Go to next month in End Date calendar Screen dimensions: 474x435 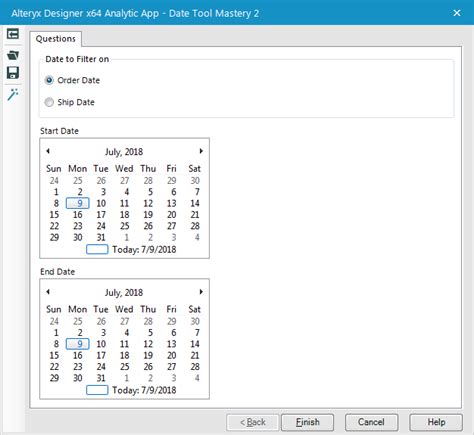coord(201,292)
